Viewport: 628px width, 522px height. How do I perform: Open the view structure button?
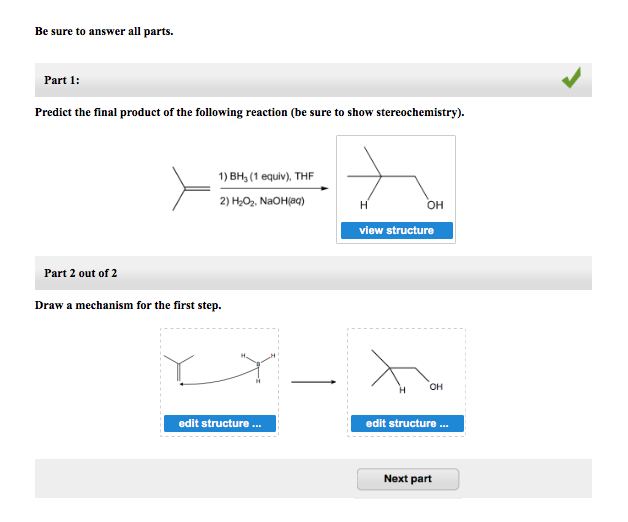[x=397, y=230]
